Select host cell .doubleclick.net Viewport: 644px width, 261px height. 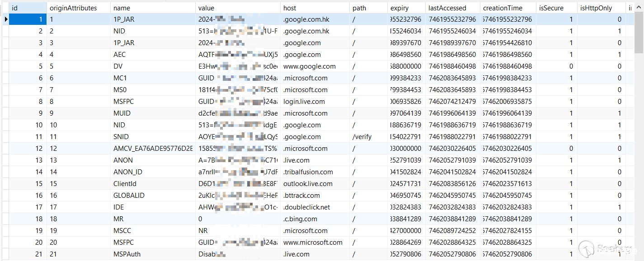click(315, 207)
